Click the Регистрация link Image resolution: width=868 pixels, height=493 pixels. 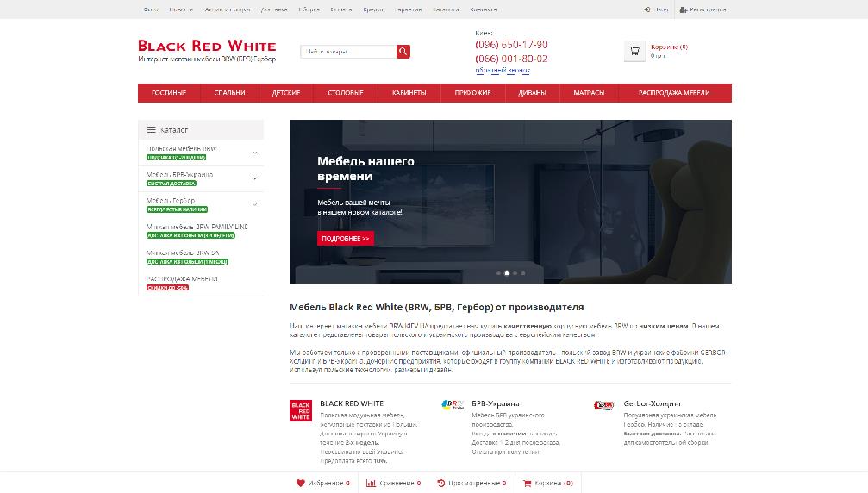pyautogui.click(x=708, y=9)
